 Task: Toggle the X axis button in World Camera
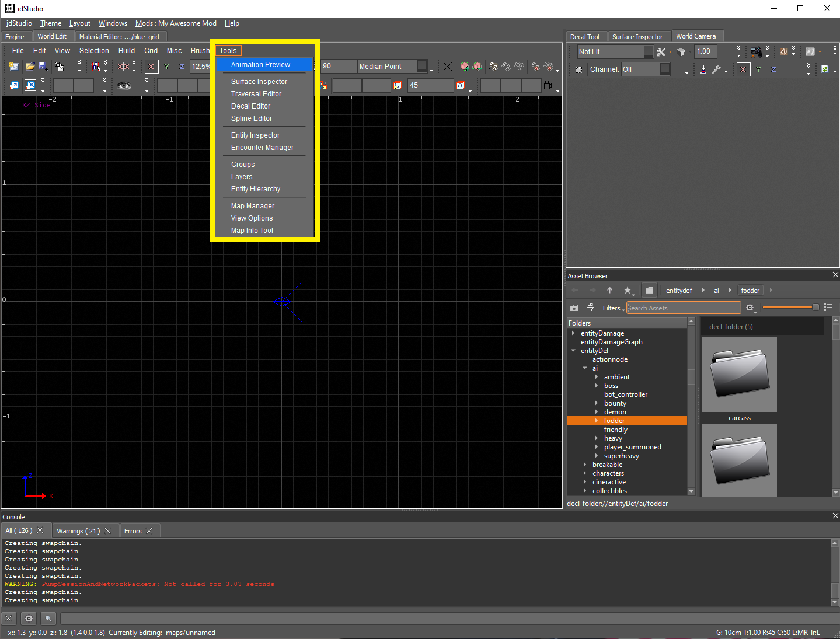pos(743,69)
